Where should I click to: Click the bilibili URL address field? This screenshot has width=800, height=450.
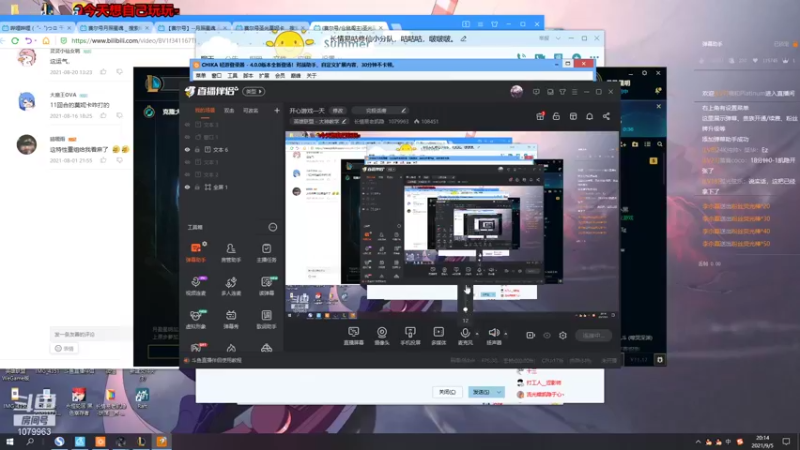click(133, 41)
